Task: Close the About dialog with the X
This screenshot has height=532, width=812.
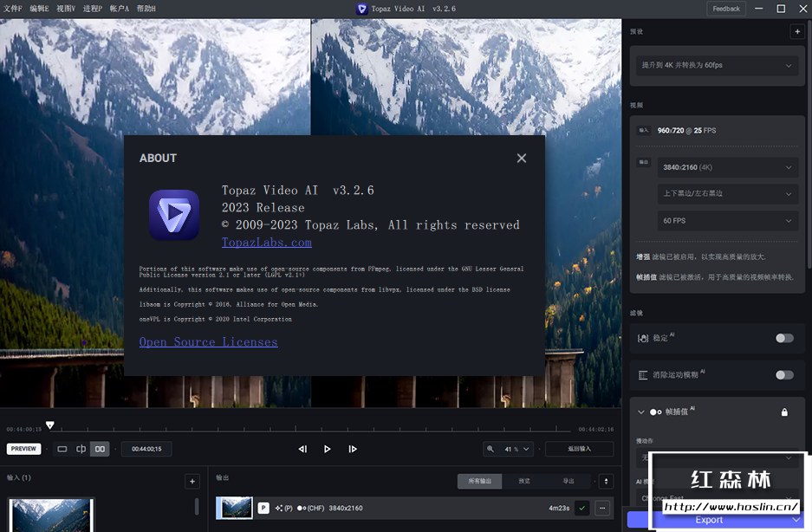Action: pyautogui.click(x=521, y=158)
